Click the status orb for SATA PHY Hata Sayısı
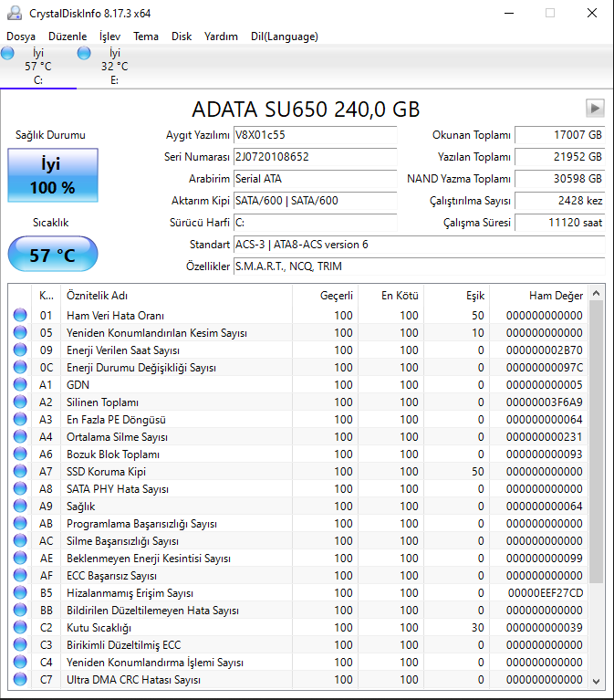614x700 pixels. pyautogui.click(x=20, y=488)
